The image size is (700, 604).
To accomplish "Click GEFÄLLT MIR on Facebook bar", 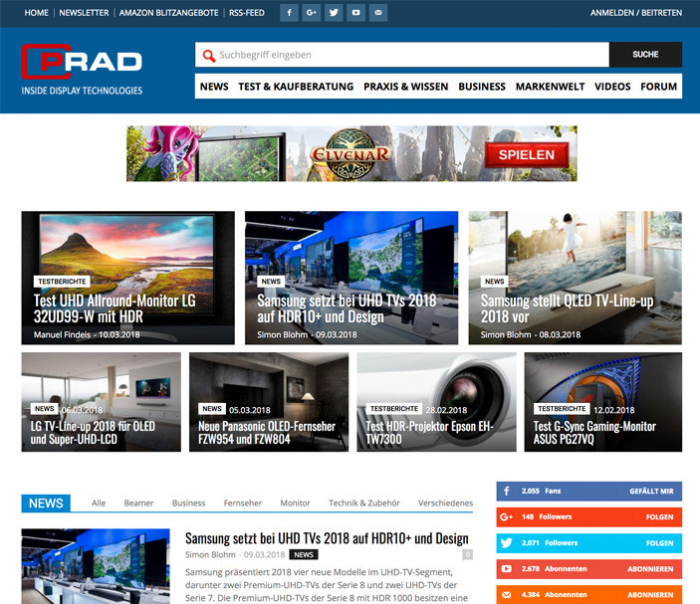I will [x=652, y=492].
